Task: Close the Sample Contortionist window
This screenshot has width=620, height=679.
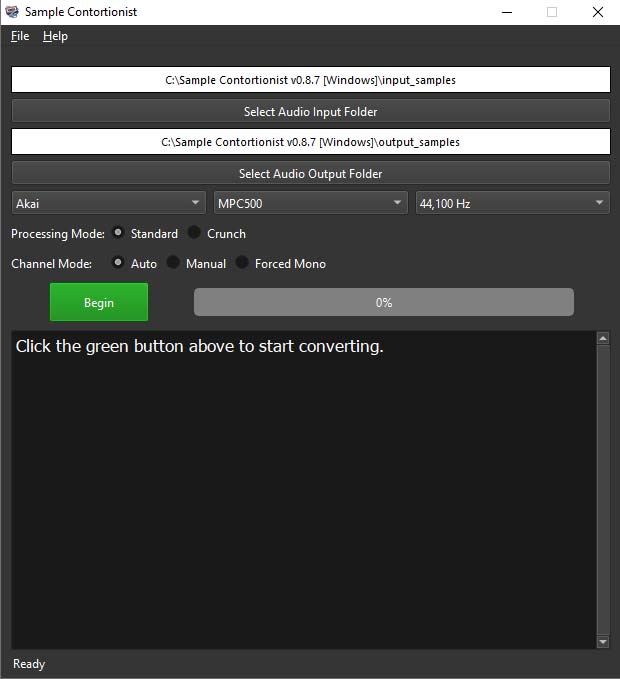Action: [597, 12]
